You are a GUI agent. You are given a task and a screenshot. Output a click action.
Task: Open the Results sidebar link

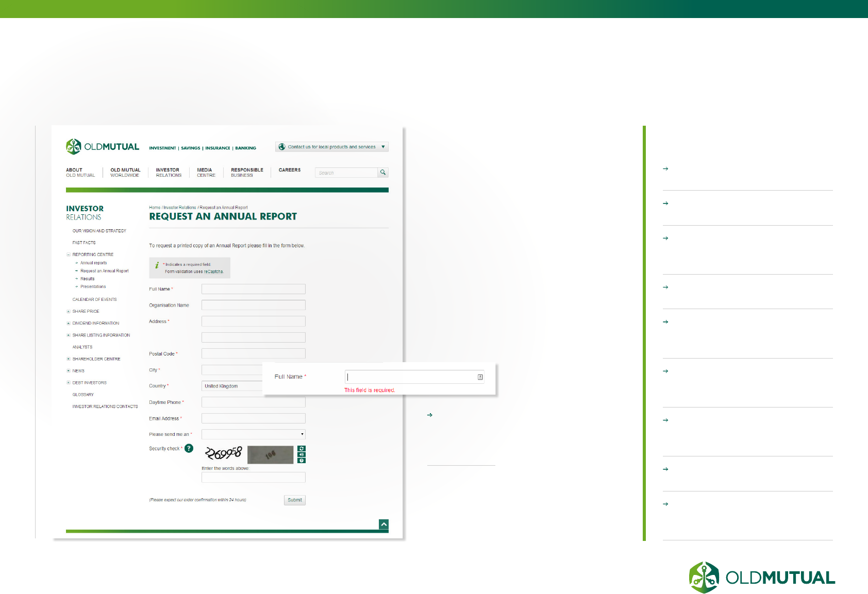[x=87, y=279]
